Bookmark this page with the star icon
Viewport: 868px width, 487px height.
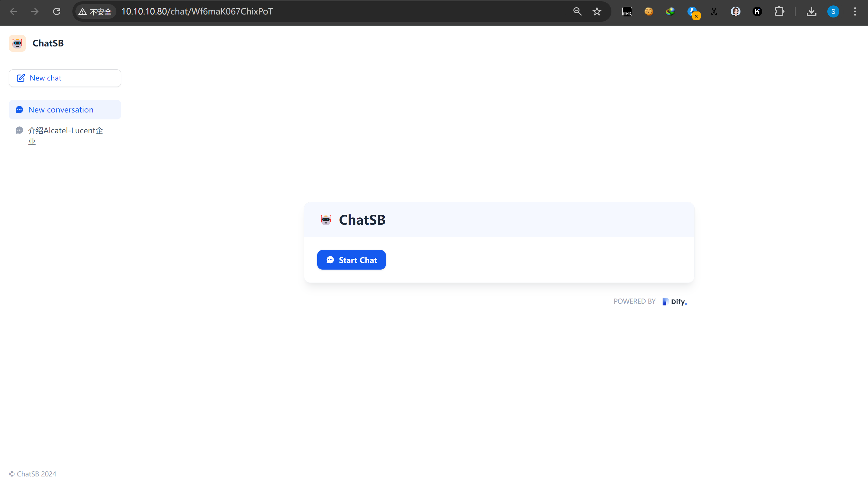597,11
